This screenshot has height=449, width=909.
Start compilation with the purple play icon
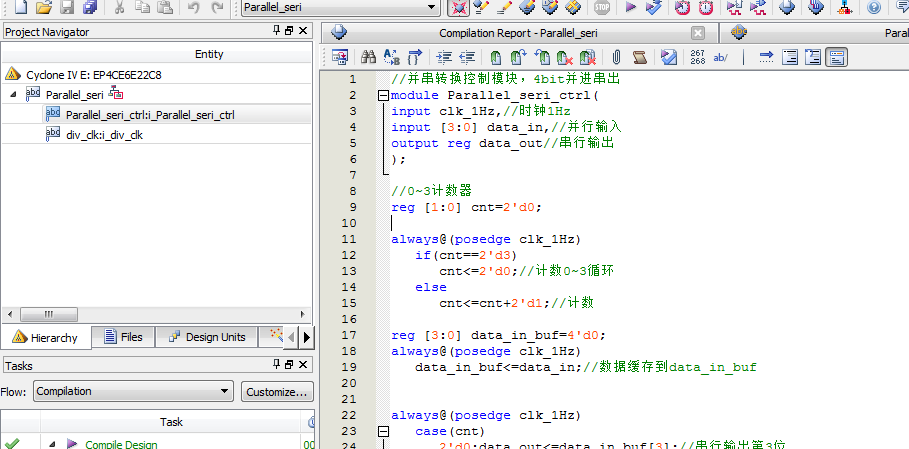pyautogui.click(x=630, y=8)
